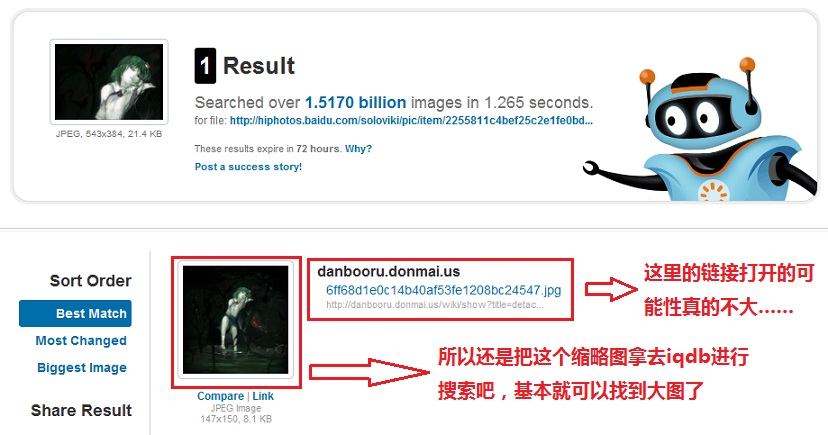Image resolution: width=828 pixels, height=435 pixels.
Task: Click the Sort Order heading
Action: (90, 281)
